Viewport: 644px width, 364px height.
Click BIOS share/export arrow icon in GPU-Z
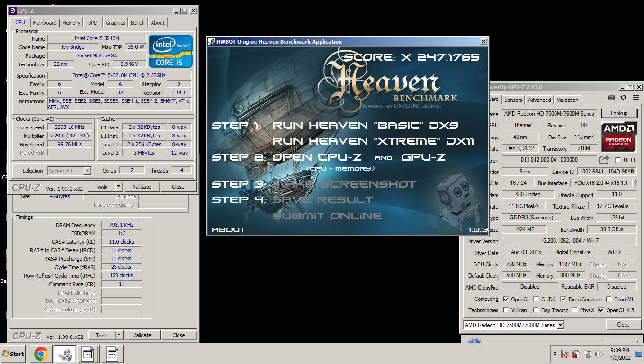604,160
